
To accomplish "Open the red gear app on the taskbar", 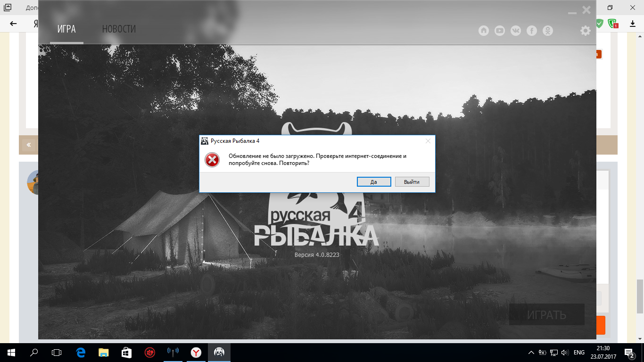I will (x=150, y=352).
